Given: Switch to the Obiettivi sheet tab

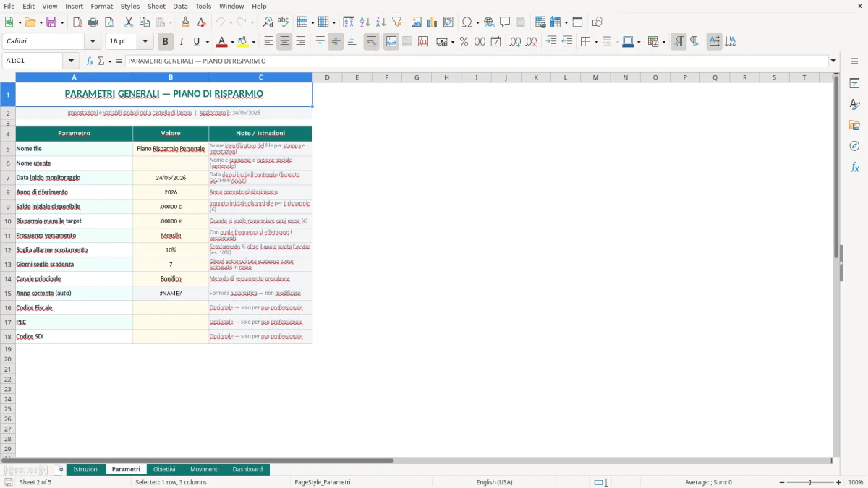Looking at the screenshot, I should point(164,469).
